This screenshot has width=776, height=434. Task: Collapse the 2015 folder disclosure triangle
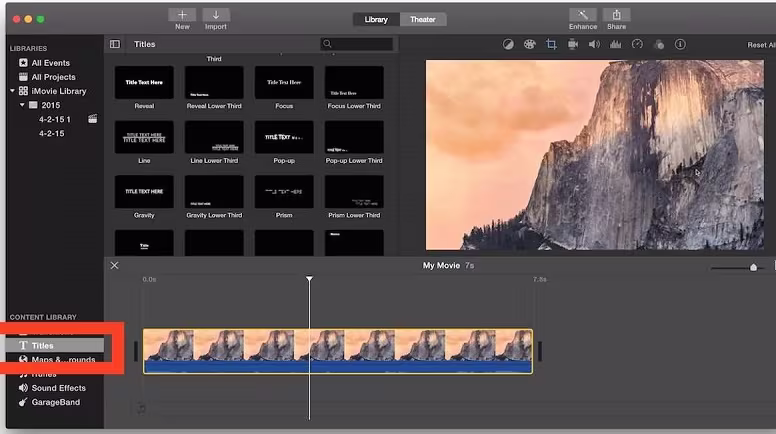[x=22, y=105]
